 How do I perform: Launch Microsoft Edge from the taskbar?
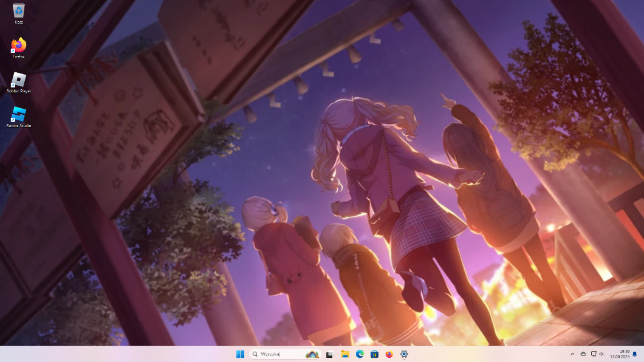tap(360, 354)
